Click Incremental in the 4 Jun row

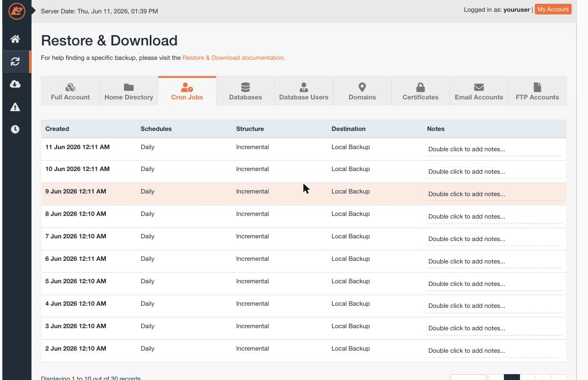253,304
